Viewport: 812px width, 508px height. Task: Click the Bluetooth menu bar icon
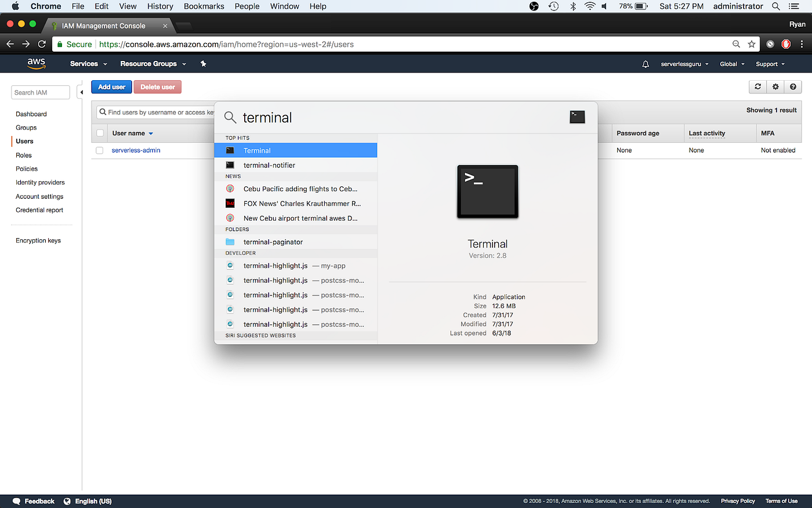tap(573, 6)
